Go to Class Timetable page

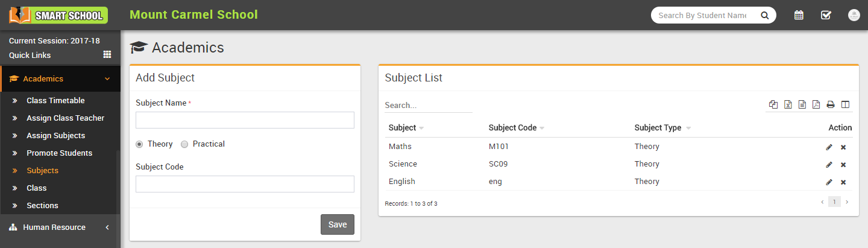[x=55, y=101]
